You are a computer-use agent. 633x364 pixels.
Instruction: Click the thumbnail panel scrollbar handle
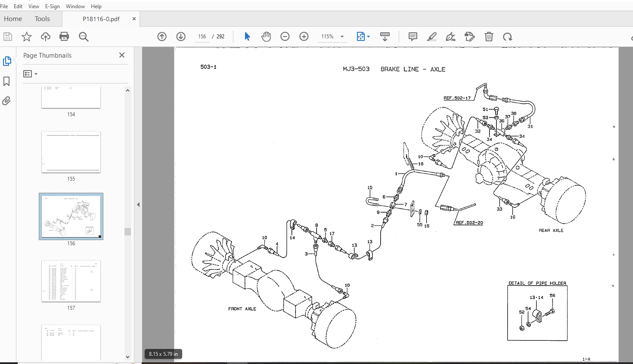coord(127,231)
